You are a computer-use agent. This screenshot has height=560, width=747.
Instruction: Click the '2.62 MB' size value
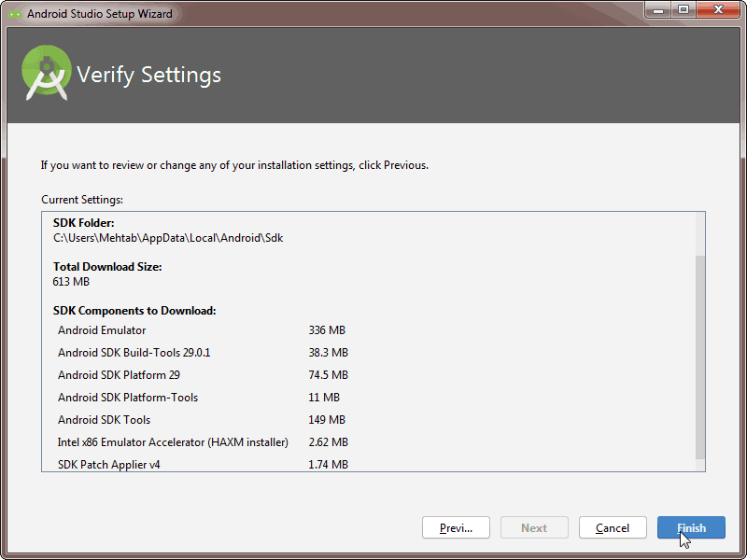click(x=329, y=441)
